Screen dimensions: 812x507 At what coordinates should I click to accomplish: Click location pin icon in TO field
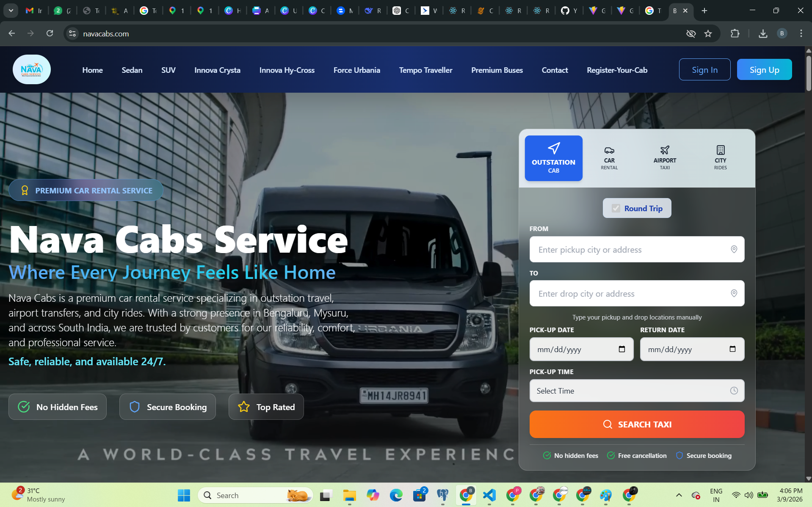pyautogui.click(x=734, y=293)
